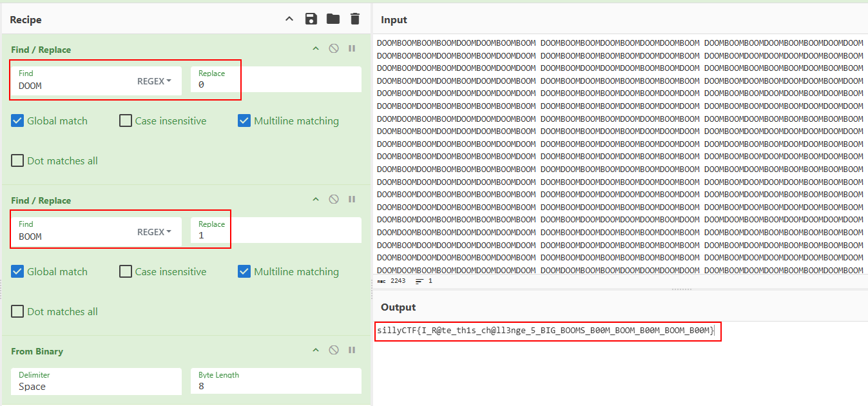Screen dimensions: 868x406
Task: Open the REGEX dropdown for the BOOM find field
Action: (155, 232)
